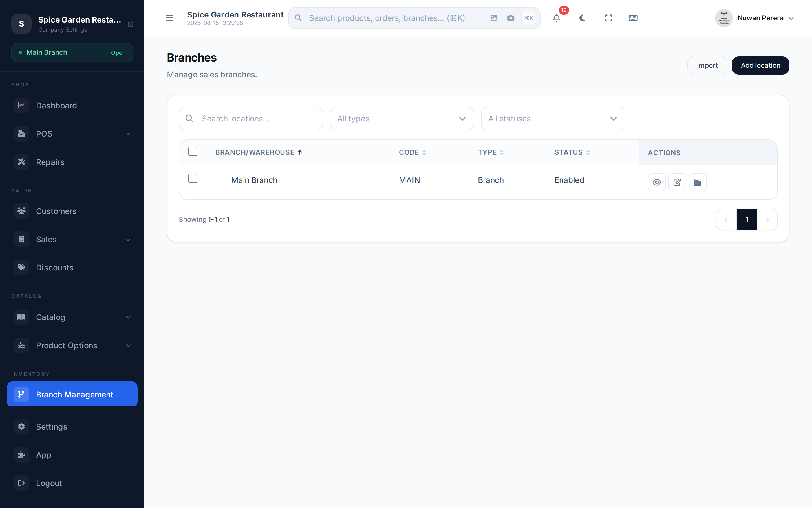812x508 pixels.
Task: Click Logout in the sidebar
Action: [x=72, y=483]
